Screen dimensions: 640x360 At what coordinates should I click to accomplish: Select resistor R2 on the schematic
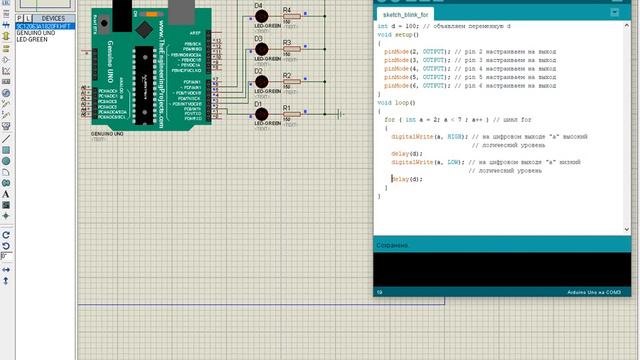coord(292,82)
